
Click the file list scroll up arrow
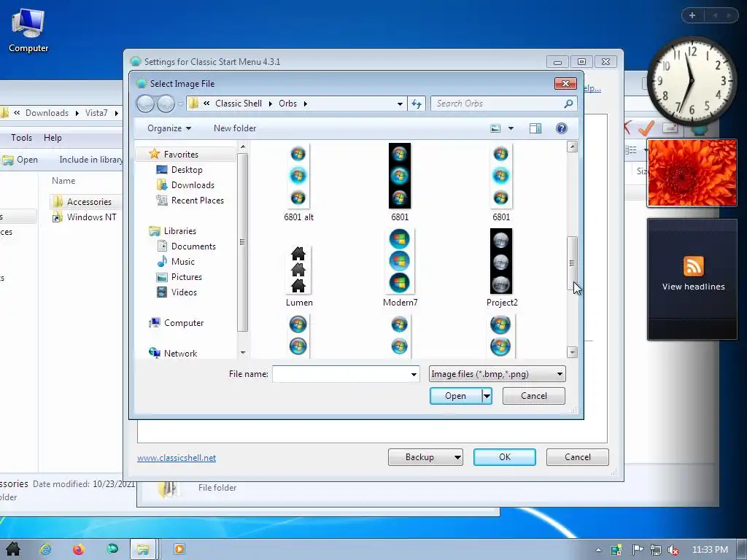pos(572,147)
